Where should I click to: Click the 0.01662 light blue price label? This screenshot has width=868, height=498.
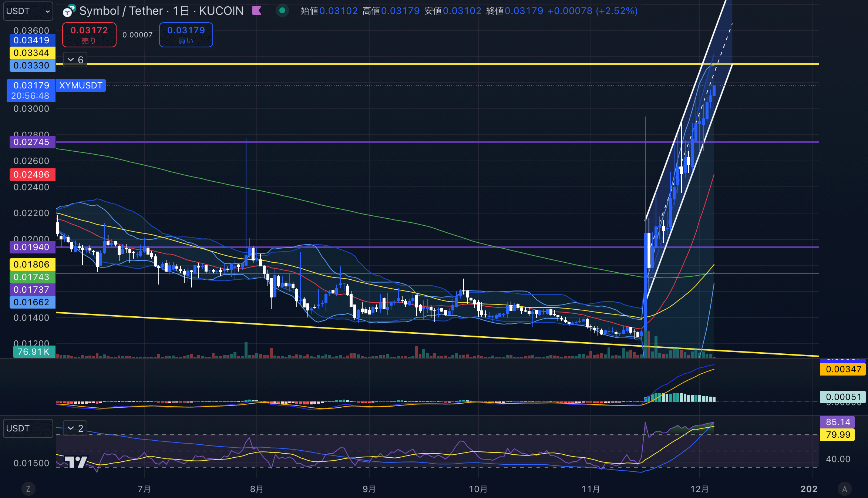[x=32, y=302]
